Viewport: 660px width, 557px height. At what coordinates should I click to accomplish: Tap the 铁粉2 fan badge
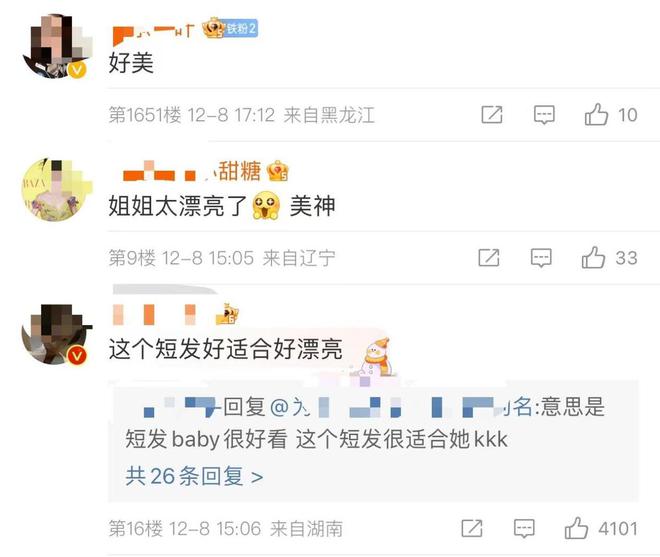pyautogui.click(x=241, y=28)
